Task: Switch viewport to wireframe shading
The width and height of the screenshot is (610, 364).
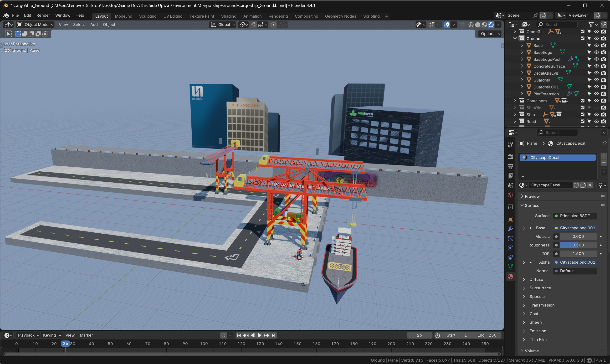Action: (x=471, y=25)
